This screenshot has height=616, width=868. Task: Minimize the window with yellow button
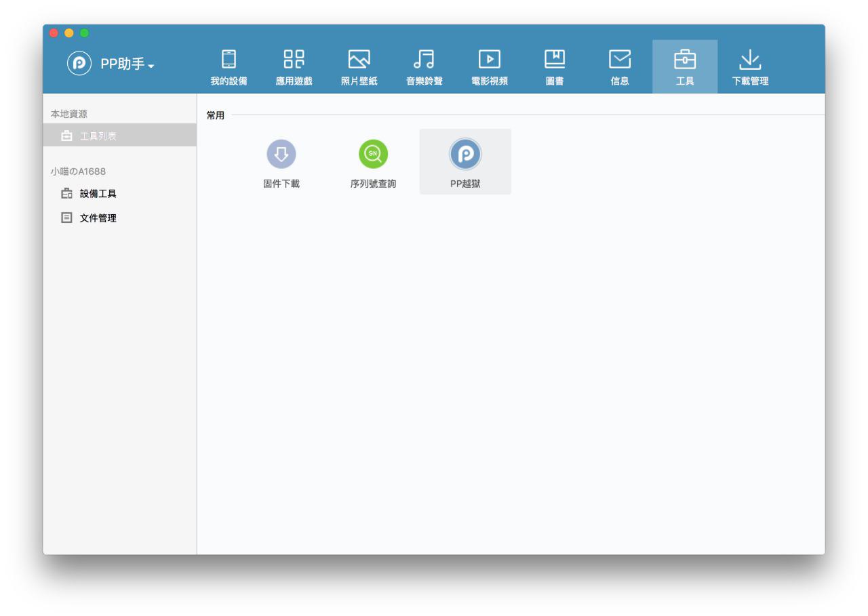(x=69, y=33)
